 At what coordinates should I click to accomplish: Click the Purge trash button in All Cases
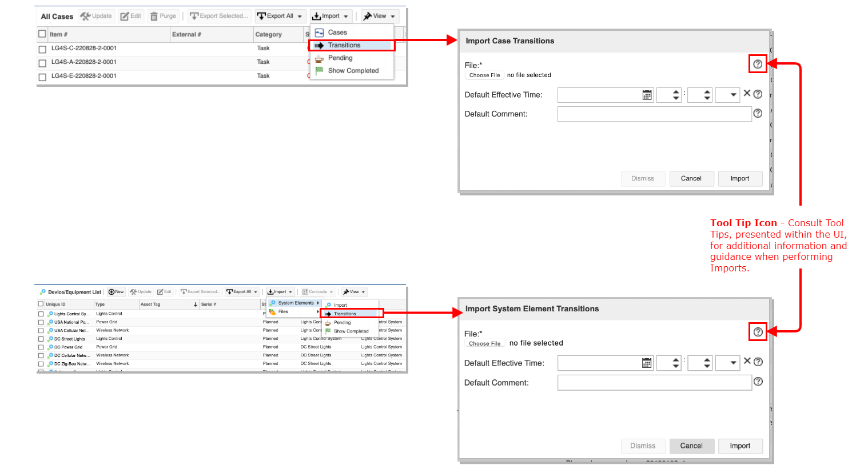click(x=164, y=16)
